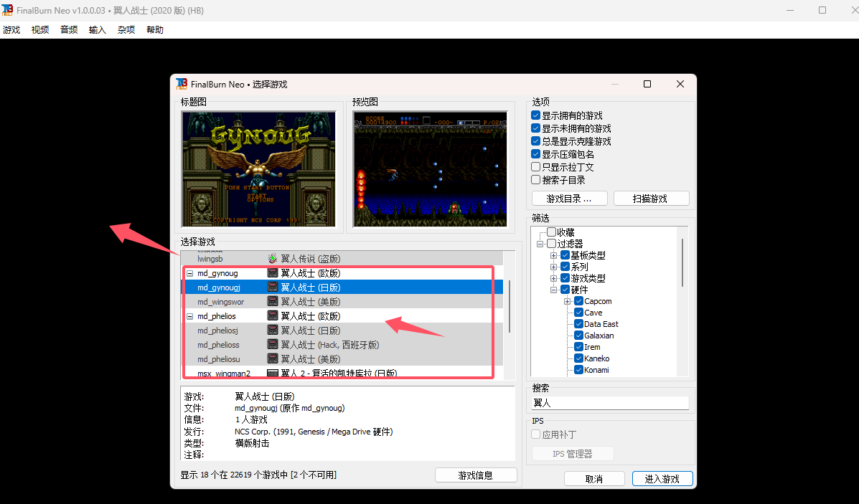Viewport: 859px width, 504px height.
Task: Click the FinalBurn Neo logo in main window title
Action: coord(7,10)
